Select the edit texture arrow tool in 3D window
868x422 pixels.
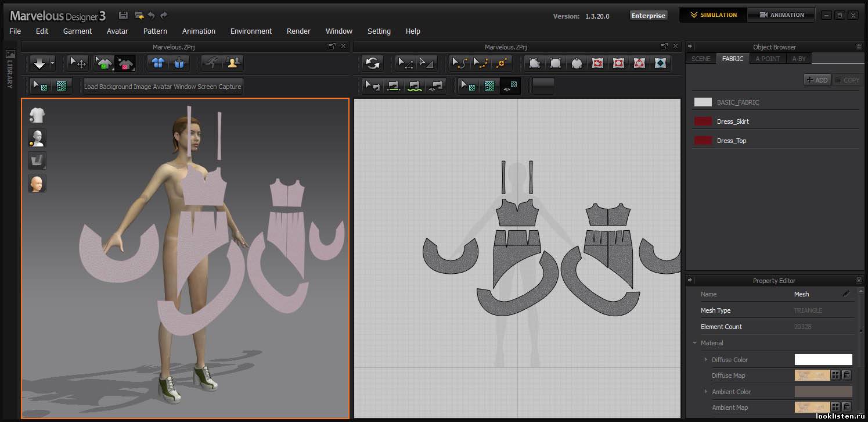(40, 86)
